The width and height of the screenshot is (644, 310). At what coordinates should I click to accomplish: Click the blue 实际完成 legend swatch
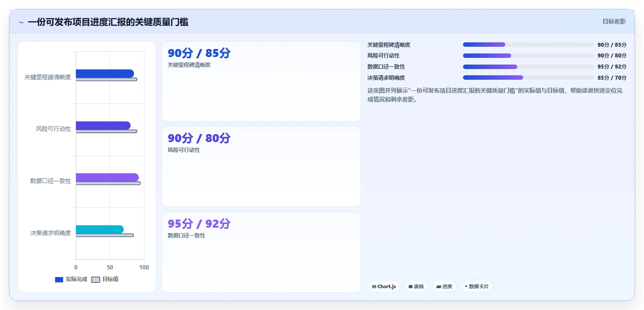click(59, 280)
